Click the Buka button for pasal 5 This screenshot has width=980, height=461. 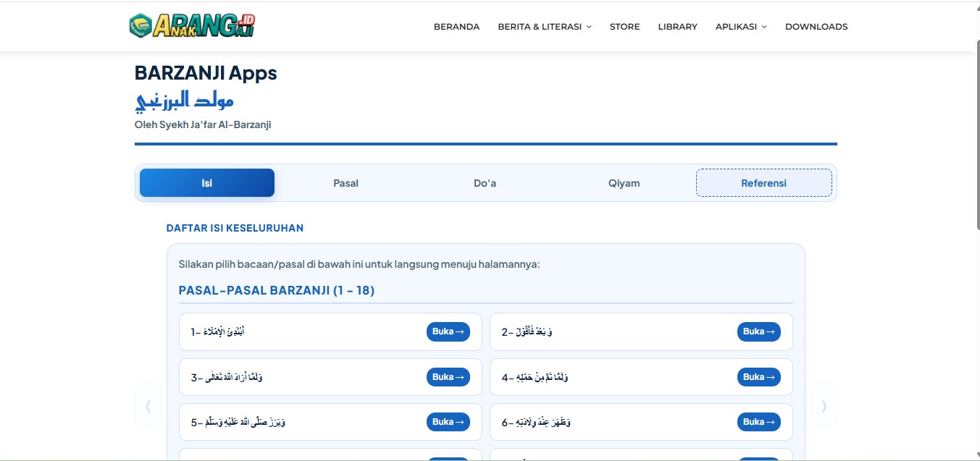coord(448,422)
